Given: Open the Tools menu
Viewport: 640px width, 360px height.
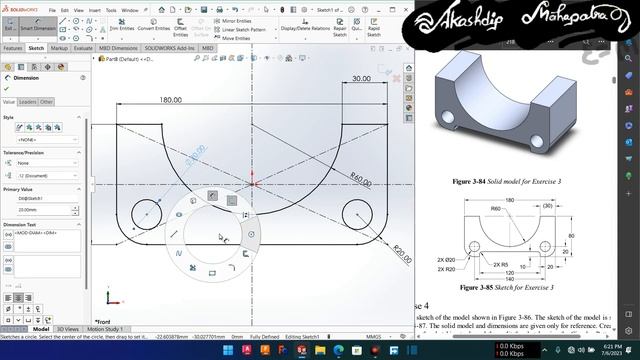Looking at the screenshot, I should pyautogui.click(x=111, y=10).
